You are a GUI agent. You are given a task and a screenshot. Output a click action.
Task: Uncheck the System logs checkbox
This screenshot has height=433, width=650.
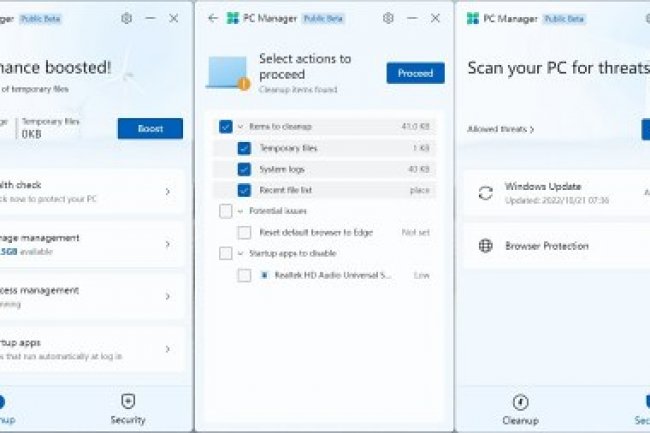[x=244, y=169]
